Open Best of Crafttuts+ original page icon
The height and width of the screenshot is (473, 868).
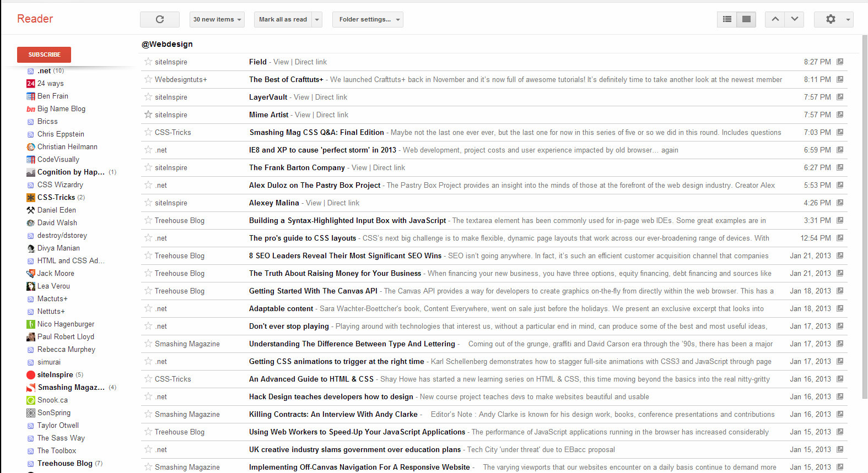coord(840,79)
